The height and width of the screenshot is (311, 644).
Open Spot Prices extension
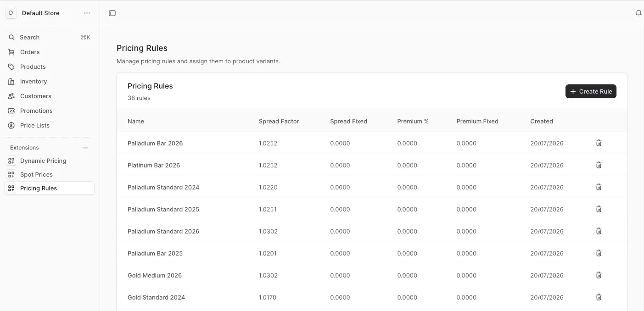50,174
